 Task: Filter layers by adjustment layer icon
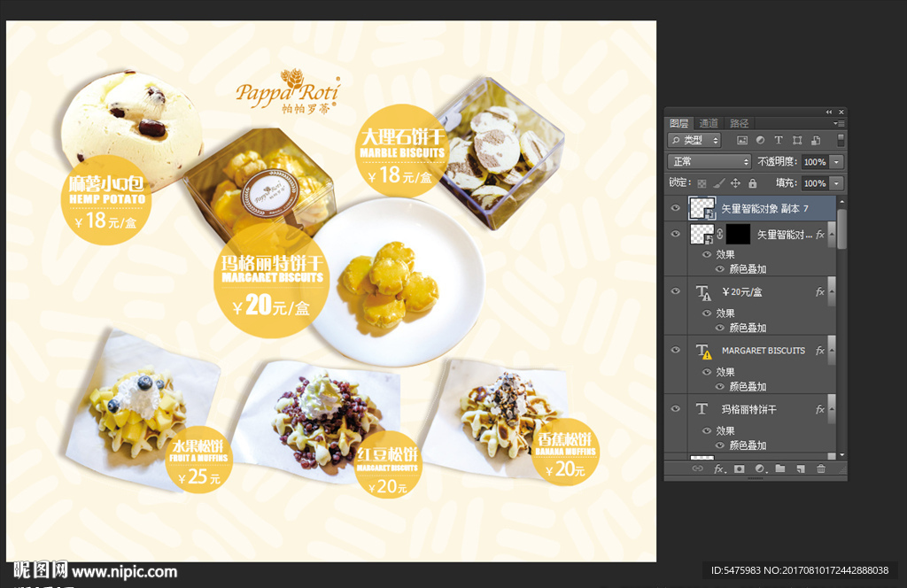pos(760,140)
